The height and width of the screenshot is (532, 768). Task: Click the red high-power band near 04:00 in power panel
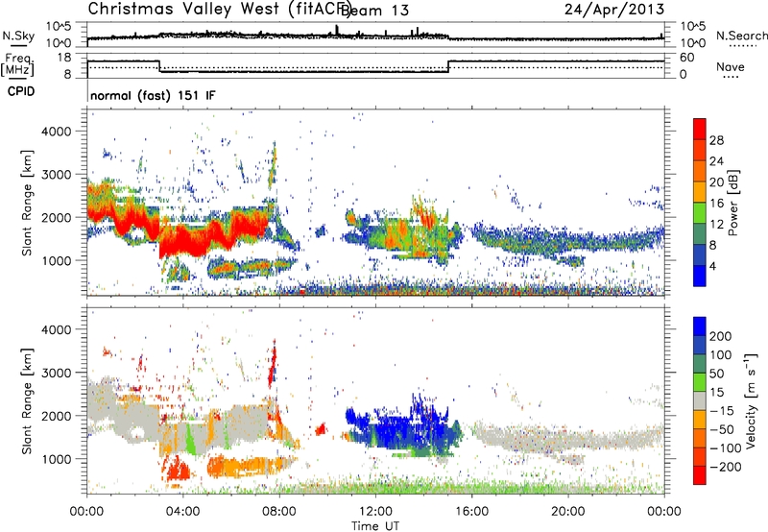(x=183, y=240)
